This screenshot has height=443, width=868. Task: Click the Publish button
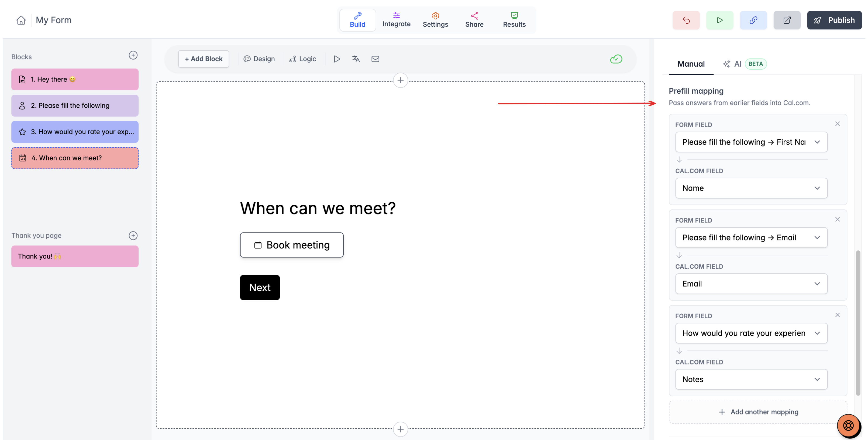(x=834, y=20)
